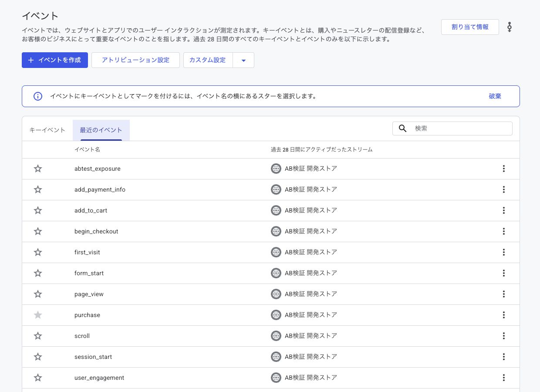540x392 pixels.
Task: Click the first_visit event name
Action: coord(87,252)
